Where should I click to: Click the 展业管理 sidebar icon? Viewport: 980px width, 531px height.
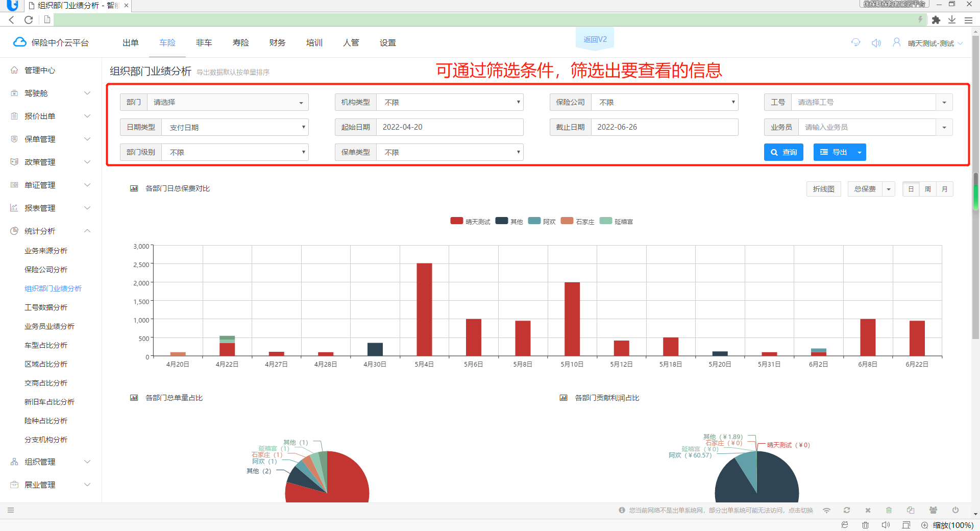coord(14,485)
